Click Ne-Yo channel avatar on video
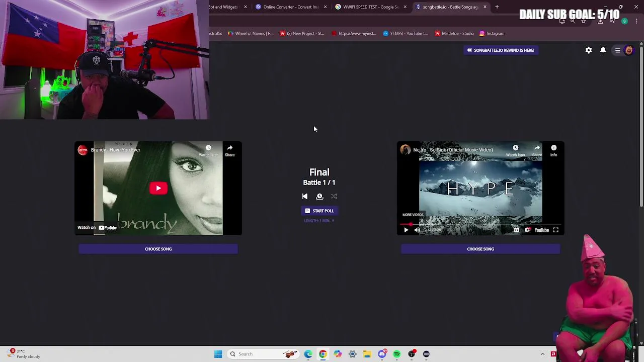This screenshot has height=362, width=644. coord(405,150)
